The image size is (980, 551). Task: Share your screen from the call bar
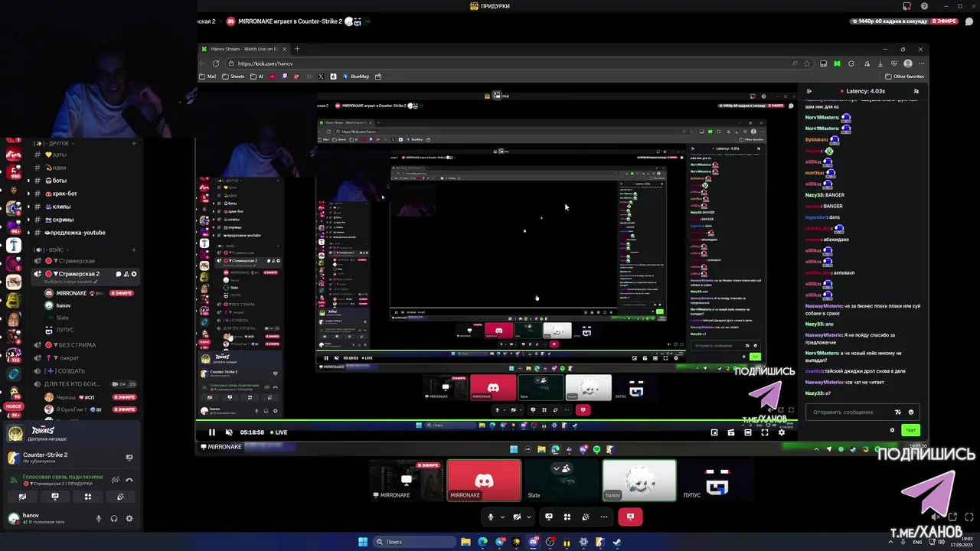point(549,517)
